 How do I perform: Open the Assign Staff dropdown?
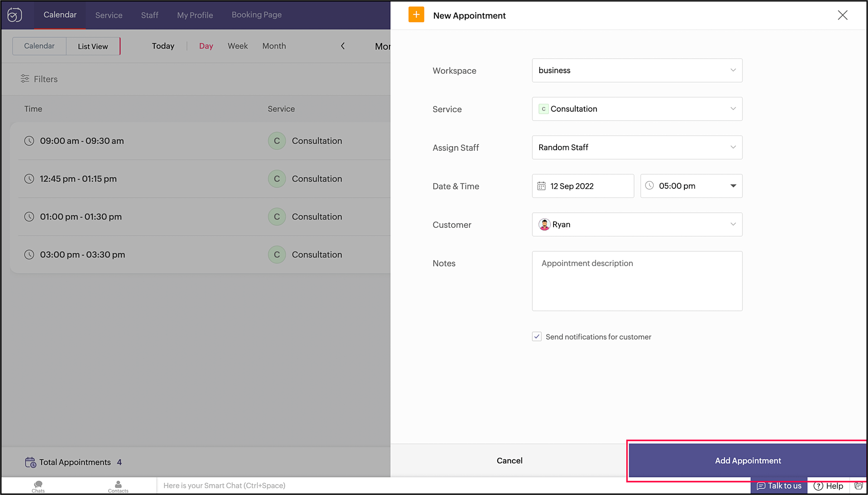click(x=637, y=147)
